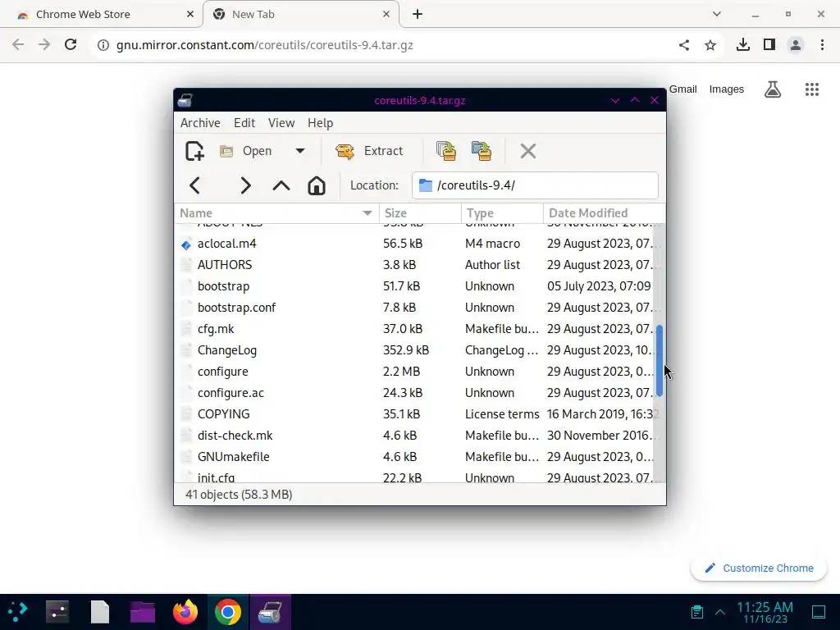Image resolution: width=840 pixels, height=630 pixels.
Task: Open Chrome downloads icon
Action: [742, 44]
